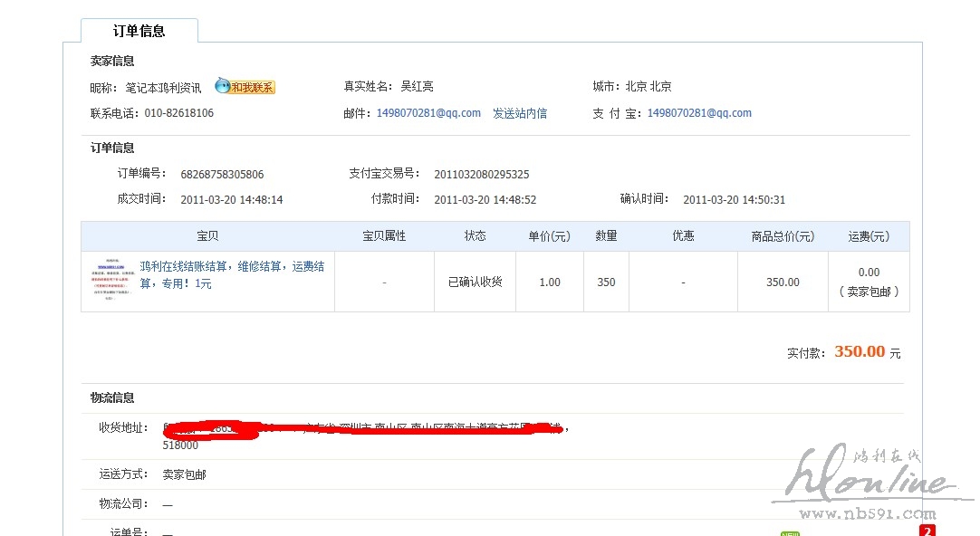Open the seller's 邮件 email address link
Viewport: 980px width, 536px height.
click(428, 113)
